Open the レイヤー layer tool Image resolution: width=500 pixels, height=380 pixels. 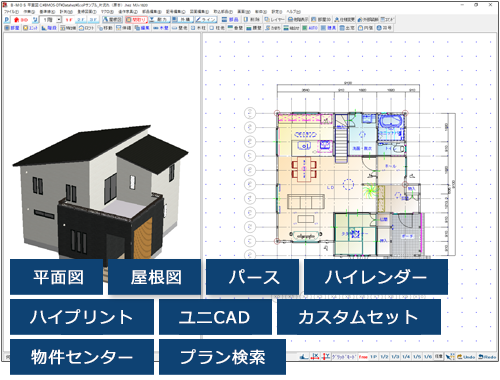point(274,20)
